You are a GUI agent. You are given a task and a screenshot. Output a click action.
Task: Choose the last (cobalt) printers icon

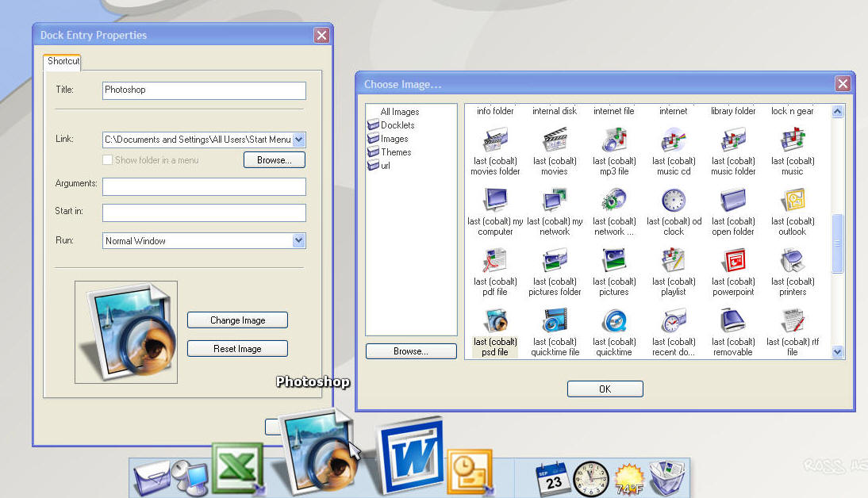coord(793,260)
